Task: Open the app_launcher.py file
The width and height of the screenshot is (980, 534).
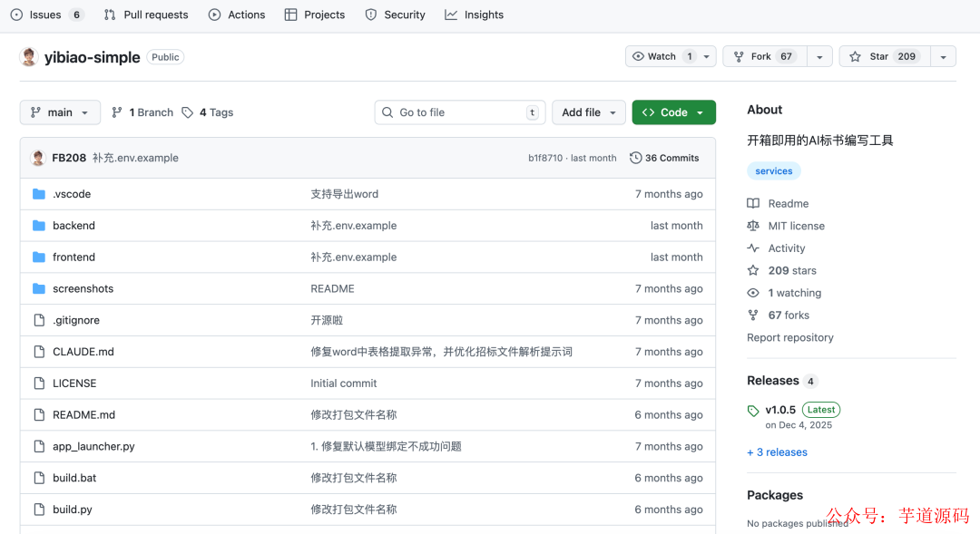Action: (x=93, y=447)
